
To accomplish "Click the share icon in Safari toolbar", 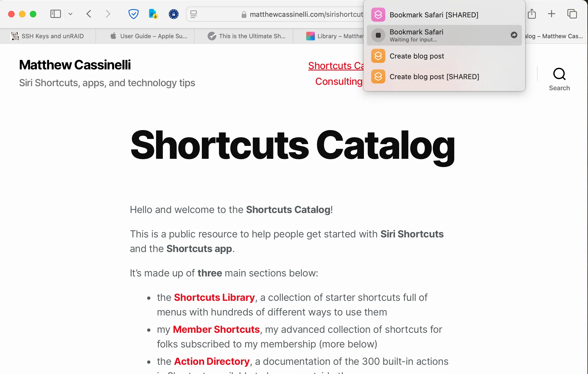I will [x=531, y=14].
